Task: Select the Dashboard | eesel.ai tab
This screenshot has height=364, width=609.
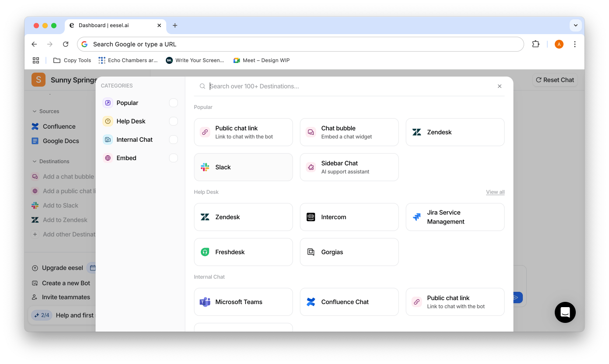Action: click(x=115, y=25)
